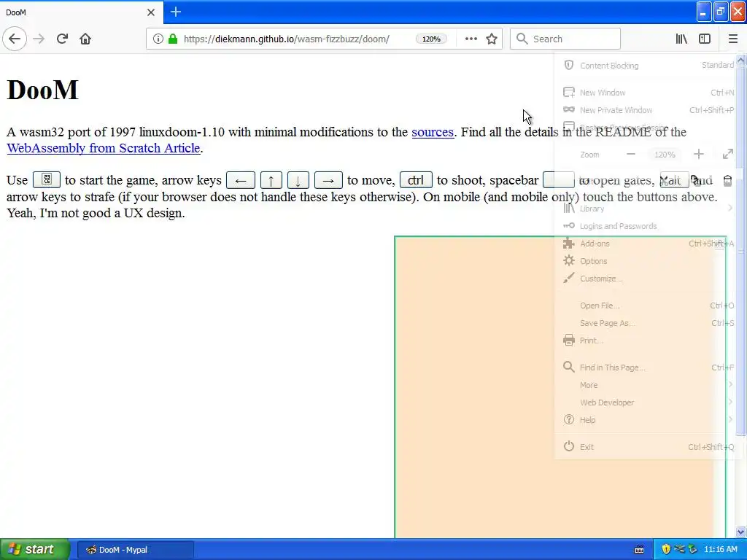The width and height of the screenshot is (747, 560).
Task: Expand the Web Developer submenu
Action: (x=649, y=402)
